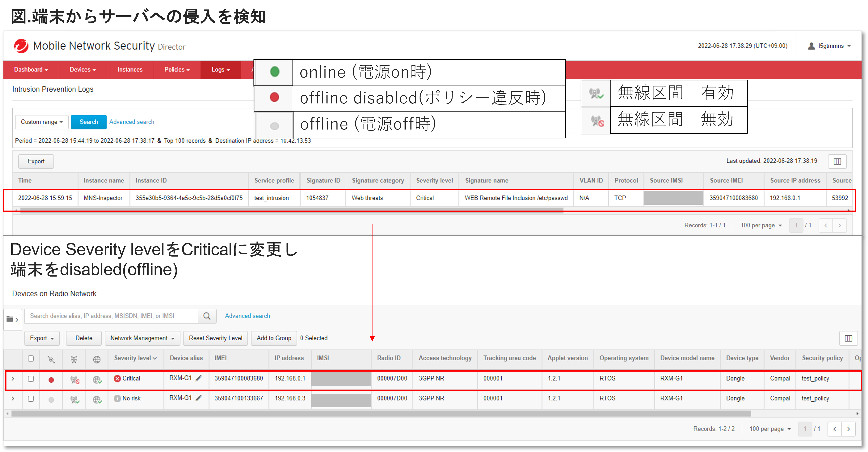The height and width of the screenshot is (452, 868).
Task: Open the Dashboard menu
Action: pos(31,70)
